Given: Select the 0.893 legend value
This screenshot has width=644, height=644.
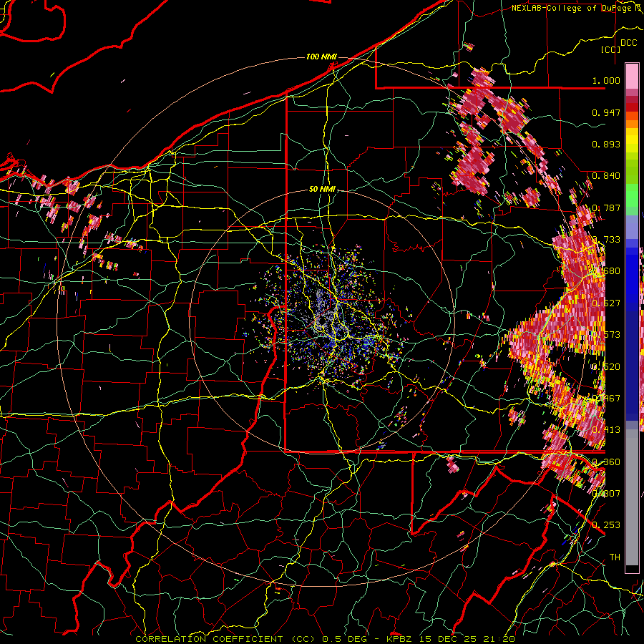Looking at the screenshot, I should [606, 144].
